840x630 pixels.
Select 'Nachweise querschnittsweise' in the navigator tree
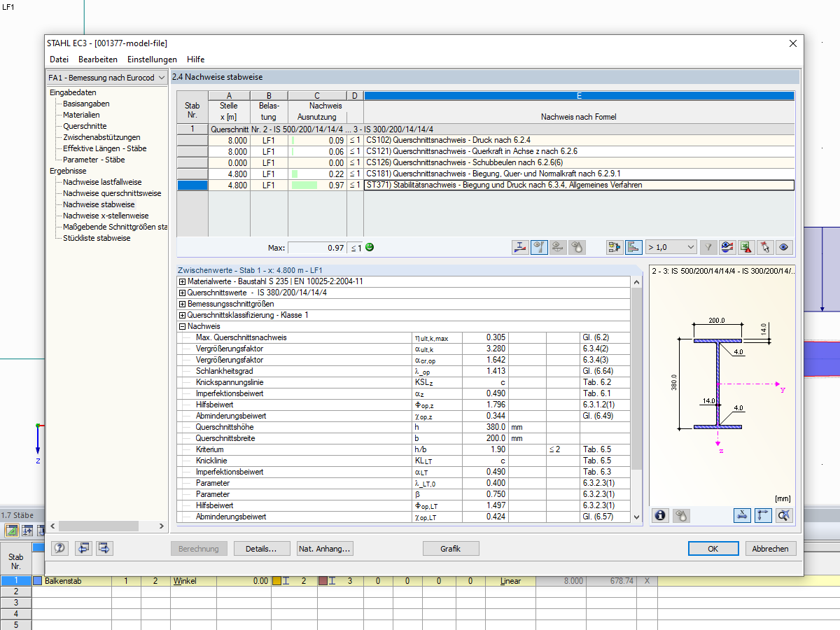point(112,193)
